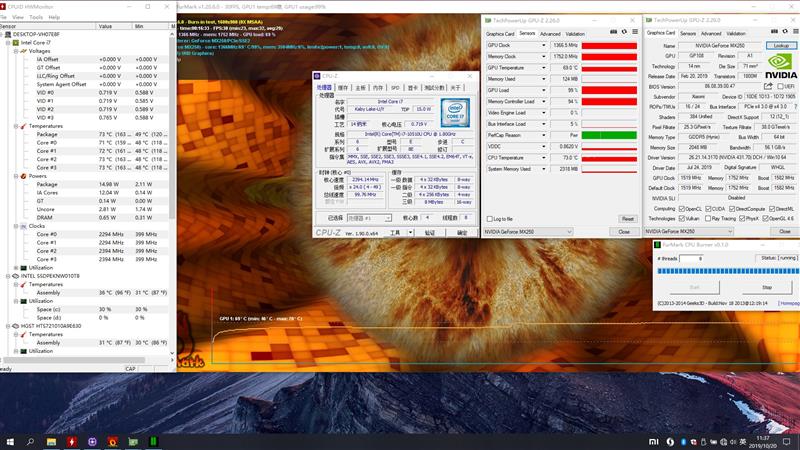Viewport: 800px width, 450px height.
Task: Click the Bus Interface question mark in GPU-Z
Action: [795, 107]
